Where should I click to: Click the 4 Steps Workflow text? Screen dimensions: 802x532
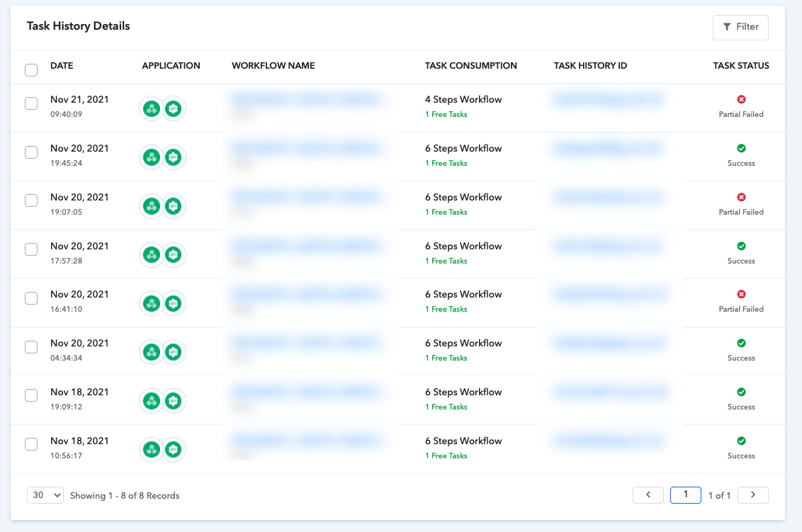pyautogui.click(x=463, y=99)
